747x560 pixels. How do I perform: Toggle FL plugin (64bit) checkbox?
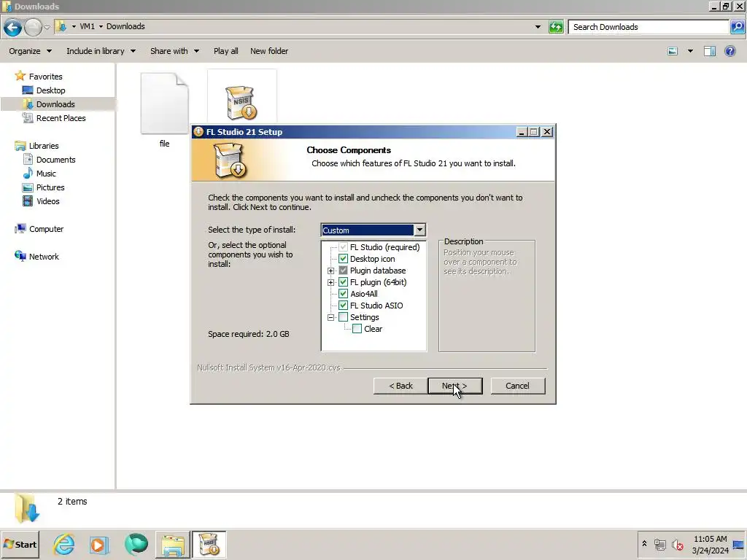[343, 282]
